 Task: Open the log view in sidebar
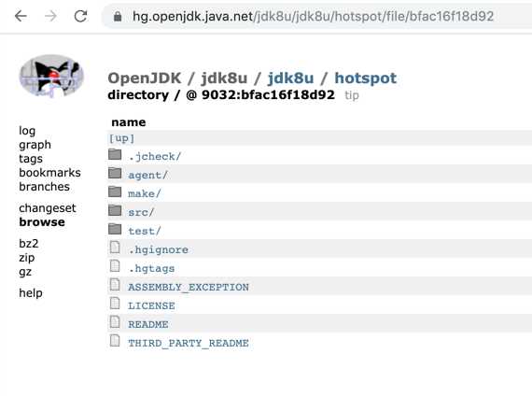pyautogui.click(x=27, y=131)
